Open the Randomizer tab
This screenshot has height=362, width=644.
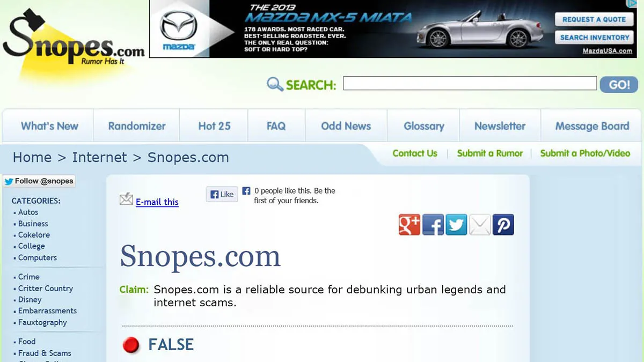(x=137, y=126)
